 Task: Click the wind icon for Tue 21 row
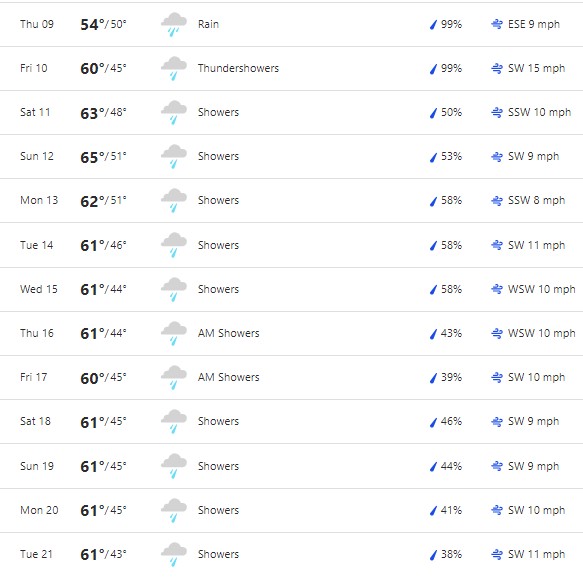497,554
